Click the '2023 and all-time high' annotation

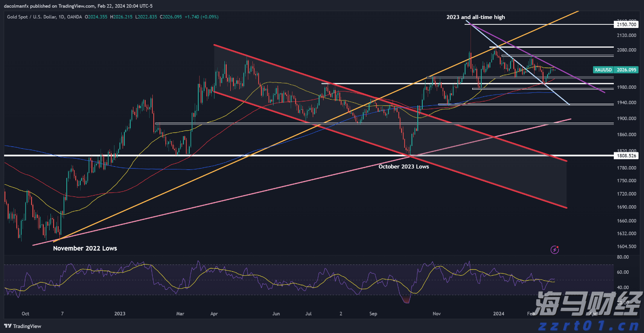tap(475, 17)
